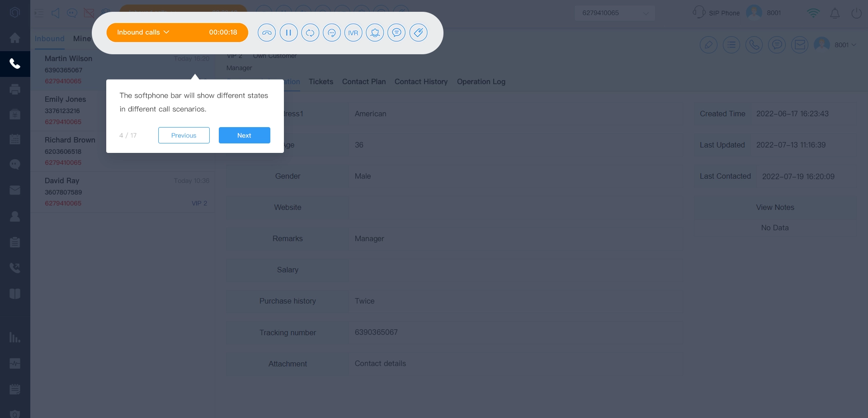Pause the call with hold icon
Screen dimensions: 868x418
coord(288,33)
